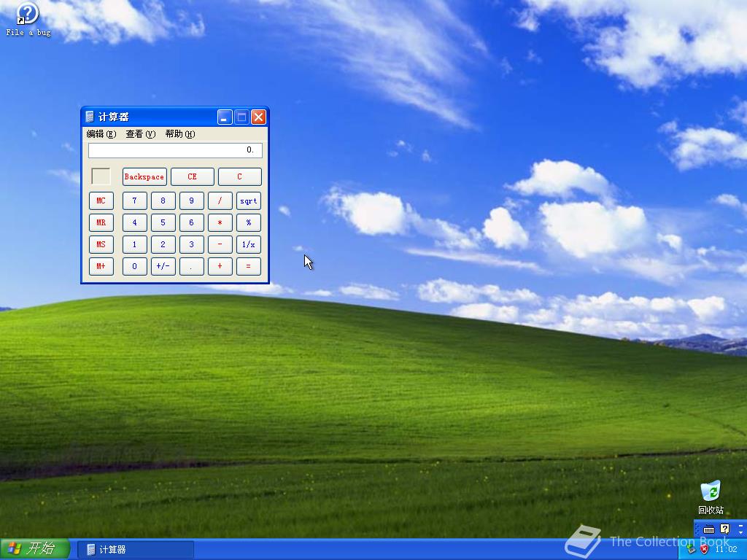The height and width of the screenshot is (560, 747).
Task: Click the empty memory indicator box
Action: coord(101,176)
